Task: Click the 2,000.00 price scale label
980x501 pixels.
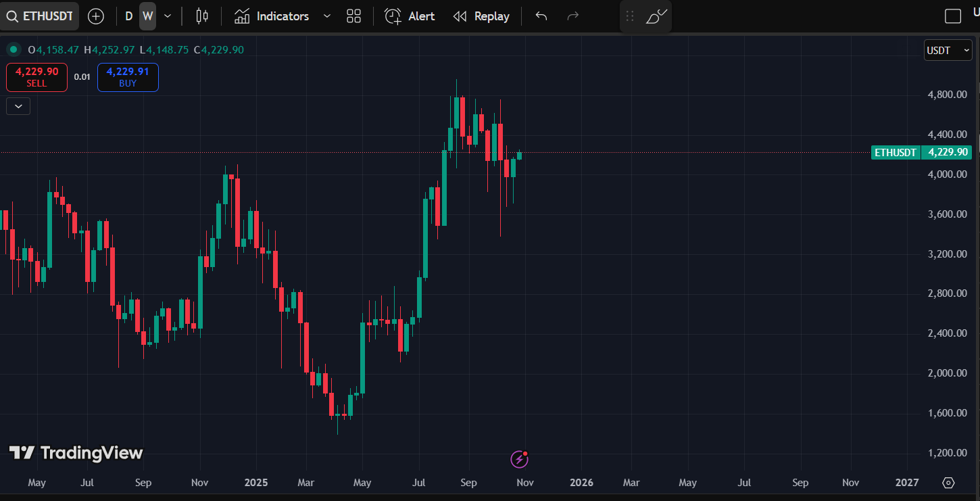Action: pyautogui.click(x=947, y=373)
